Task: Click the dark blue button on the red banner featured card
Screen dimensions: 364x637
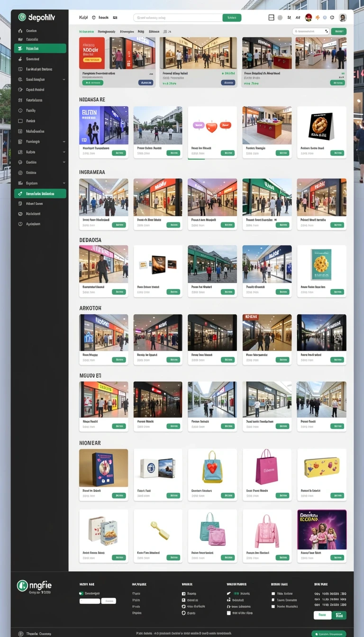Action: [x=146, y=82]
